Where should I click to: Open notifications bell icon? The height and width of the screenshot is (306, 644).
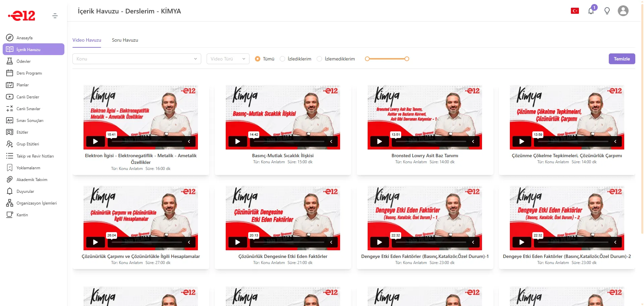[591, 11]
